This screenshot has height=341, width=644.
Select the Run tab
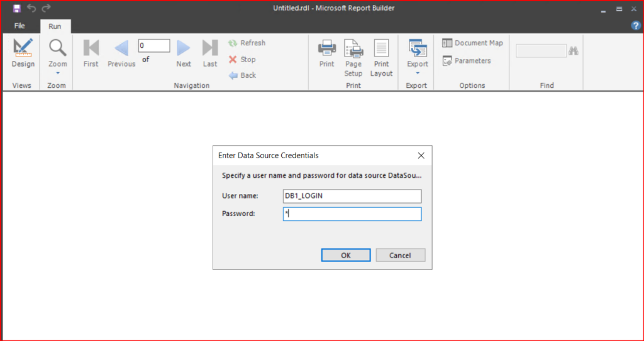(55, 26)
